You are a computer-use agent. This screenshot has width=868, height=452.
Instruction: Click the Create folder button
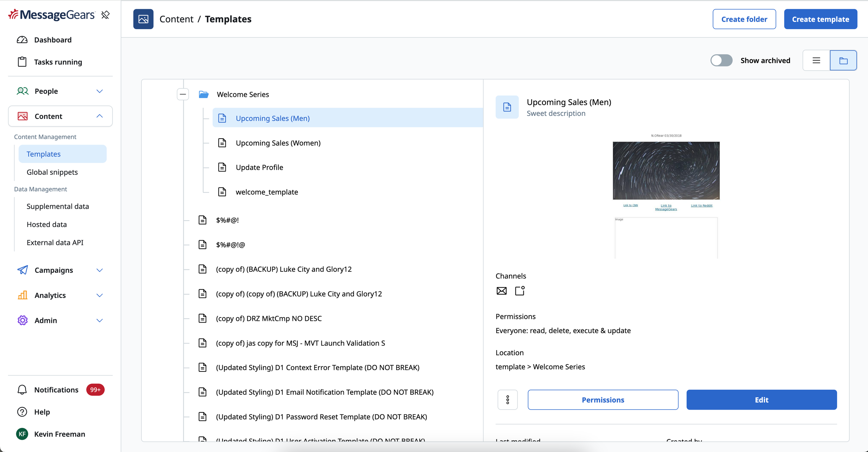click(744, 19)
